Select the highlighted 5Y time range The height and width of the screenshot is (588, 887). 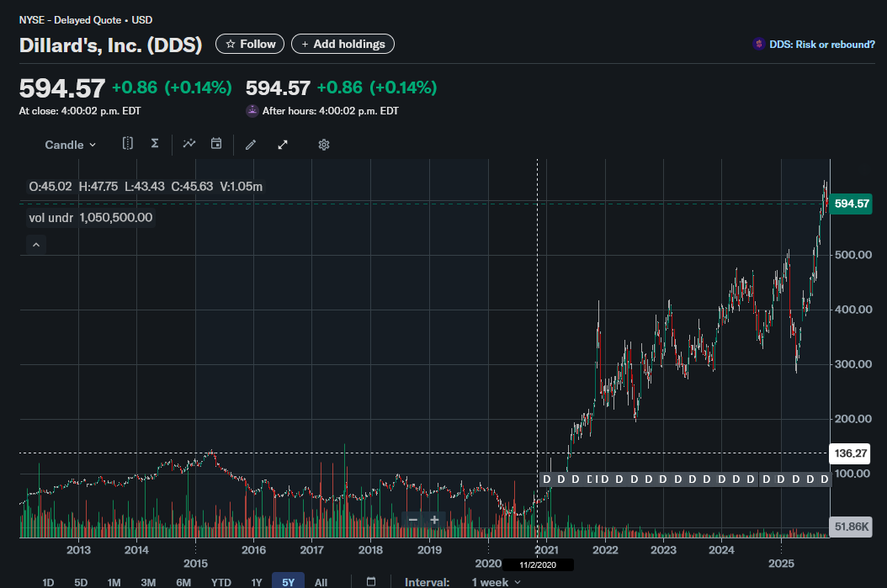point(288,580)
